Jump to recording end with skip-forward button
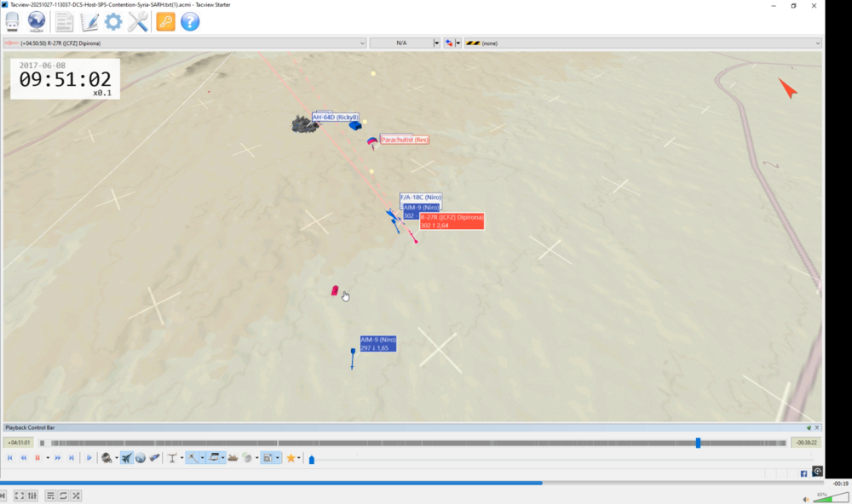 (x=72, y=458)
